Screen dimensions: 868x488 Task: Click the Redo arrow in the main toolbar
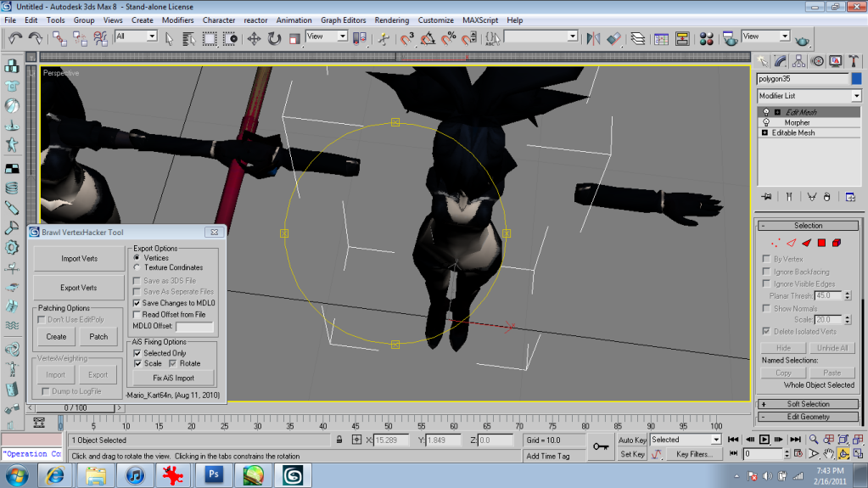[x=36, y=38]
